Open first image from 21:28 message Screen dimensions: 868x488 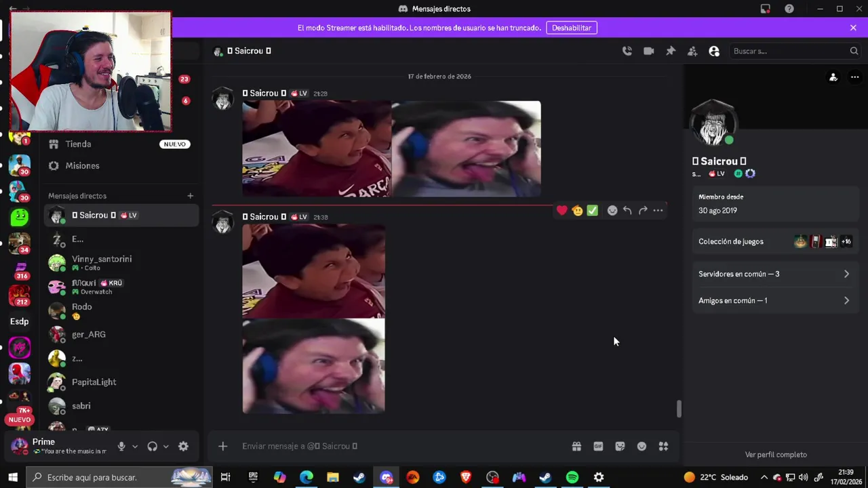[x=317, y=148]
